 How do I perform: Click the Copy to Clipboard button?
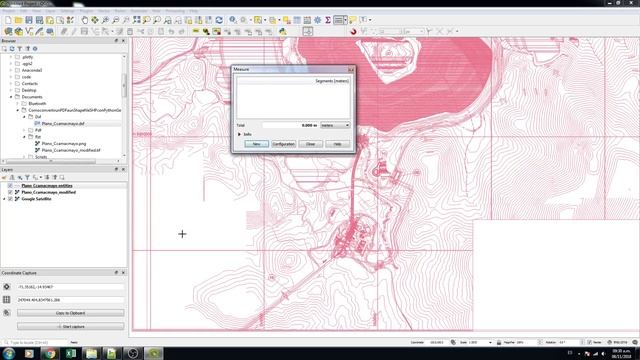71,313
